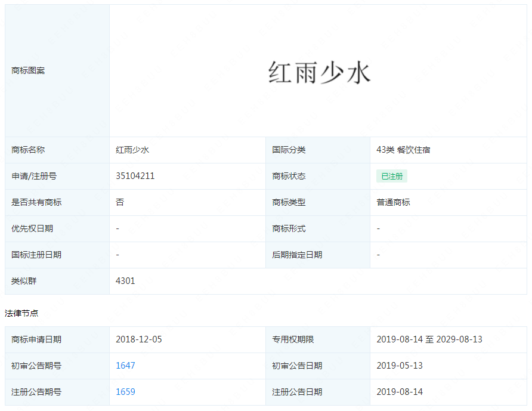Select the trademark name value 红雨少水
This screenshot has height=411, width=532.
point(132,150)
